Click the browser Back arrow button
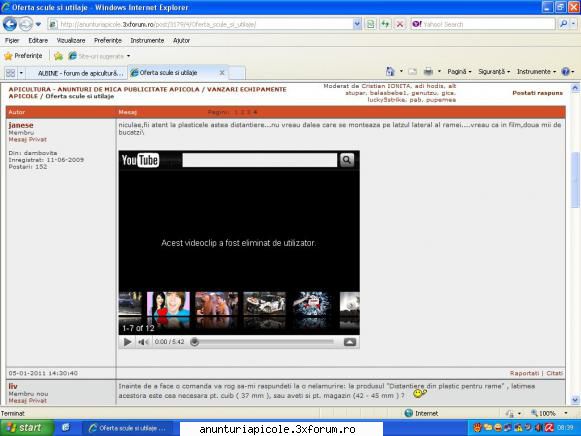This screenshot has height=436, width=581. pyautogui.click(x=10, y=24)
